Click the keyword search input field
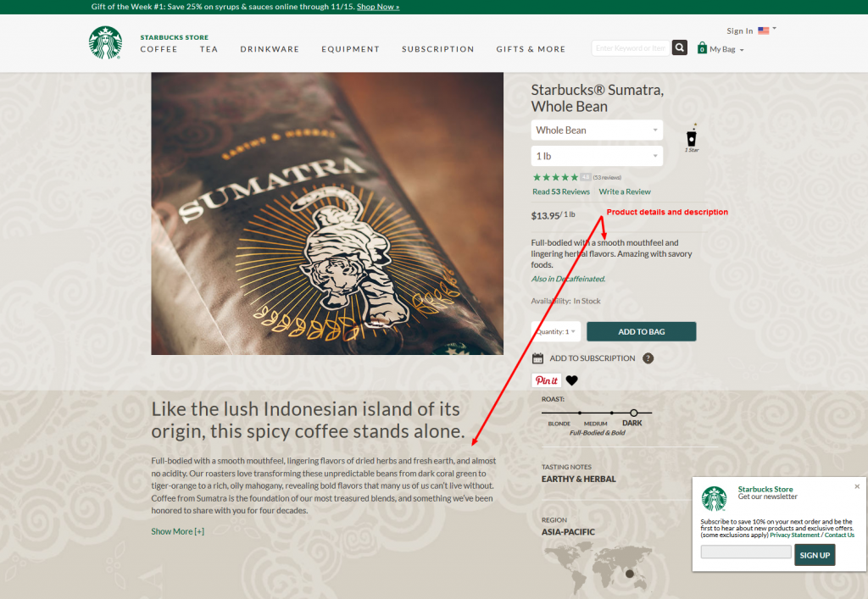This screenshot has width=868, height=599. tap(631, 48)
